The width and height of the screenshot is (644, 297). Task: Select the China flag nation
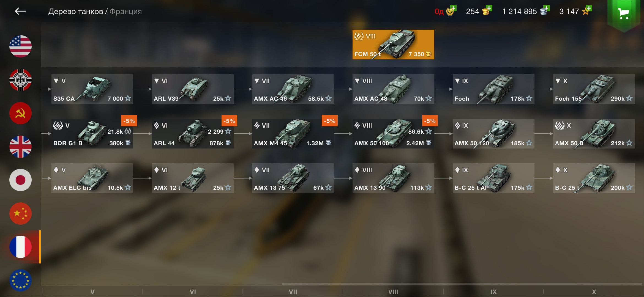20,214
